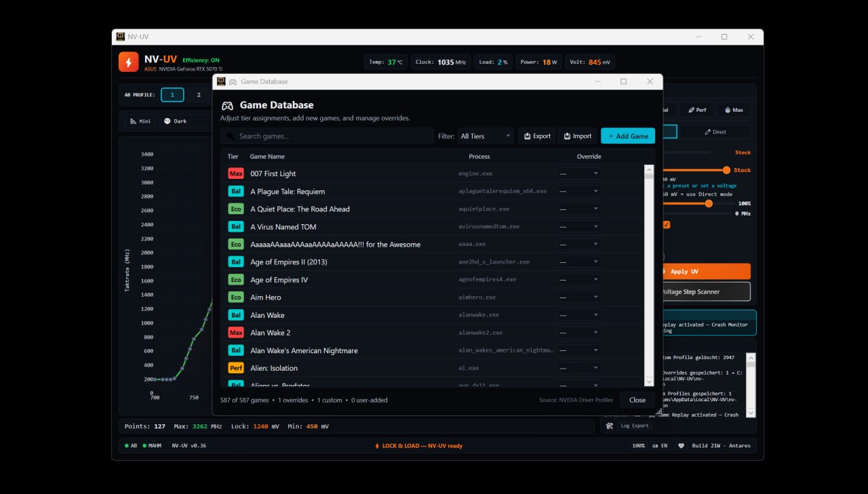Switch language via the EN toggle

coord(660,446)
